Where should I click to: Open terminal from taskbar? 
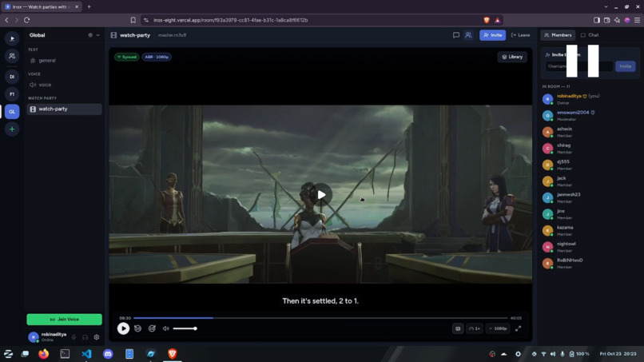[65, 354]
